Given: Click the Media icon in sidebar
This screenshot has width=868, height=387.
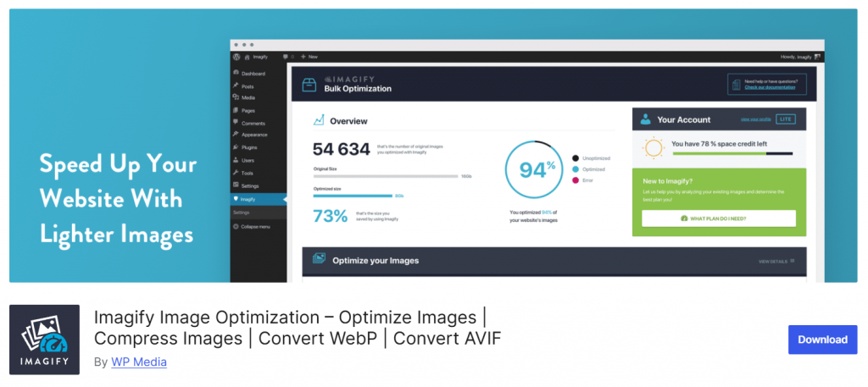Looking at the screenshot, I should pyautogui.click(x=236, y=97).
